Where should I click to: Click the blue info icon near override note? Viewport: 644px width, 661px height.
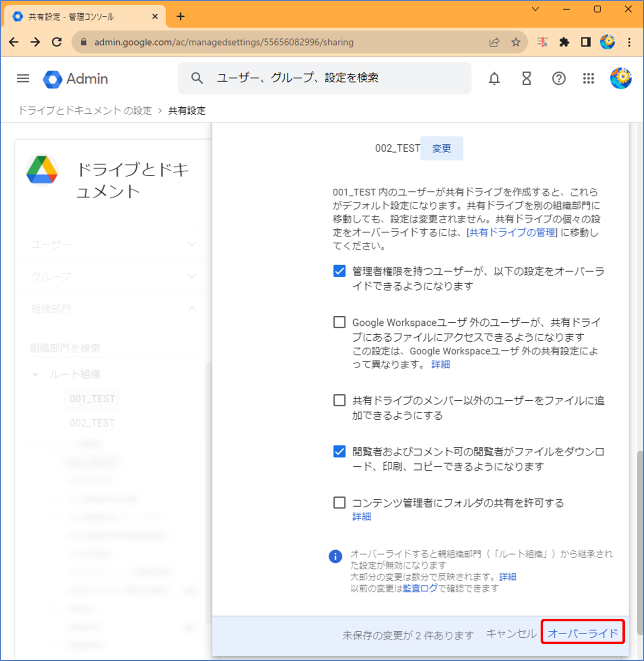pos(336,556)
